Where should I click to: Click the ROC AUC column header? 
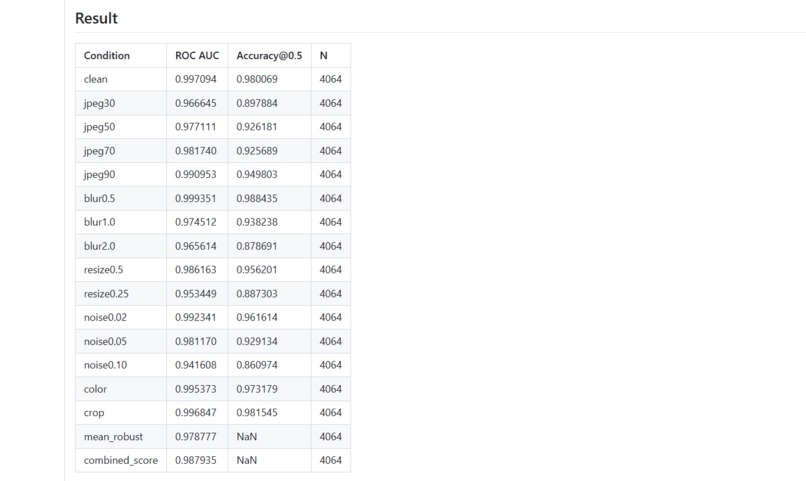pyautogui.click(x=197, y=56)
